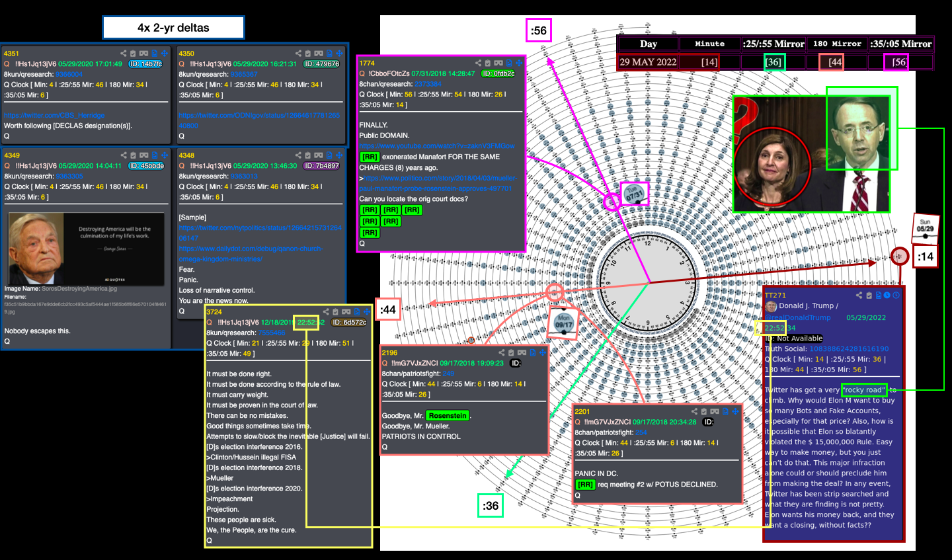This screenshot has width=952, height=560.
Task: Click glasses viewer icon on post 1774
Action: pyautogui.click(x=498, y=63)
